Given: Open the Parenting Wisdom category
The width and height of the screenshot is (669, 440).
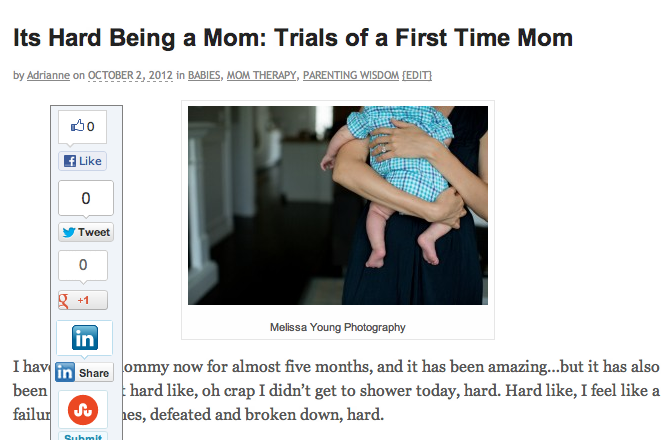Looking at the screenshot, I should [x=349, y=75].
